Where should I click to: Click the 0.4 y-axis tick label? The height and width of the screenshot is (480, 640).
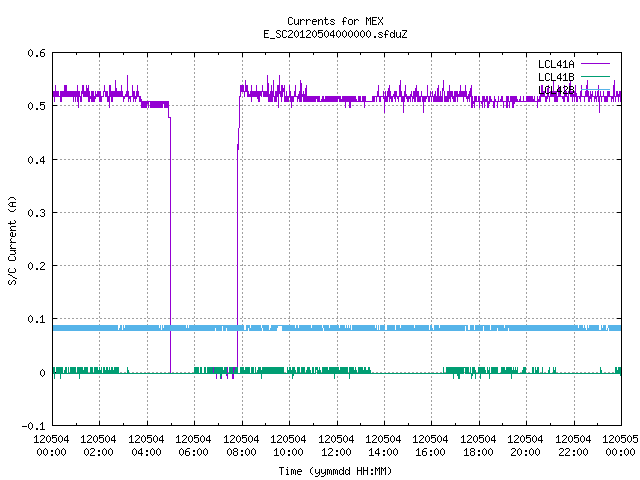click(x=36, y=160)
